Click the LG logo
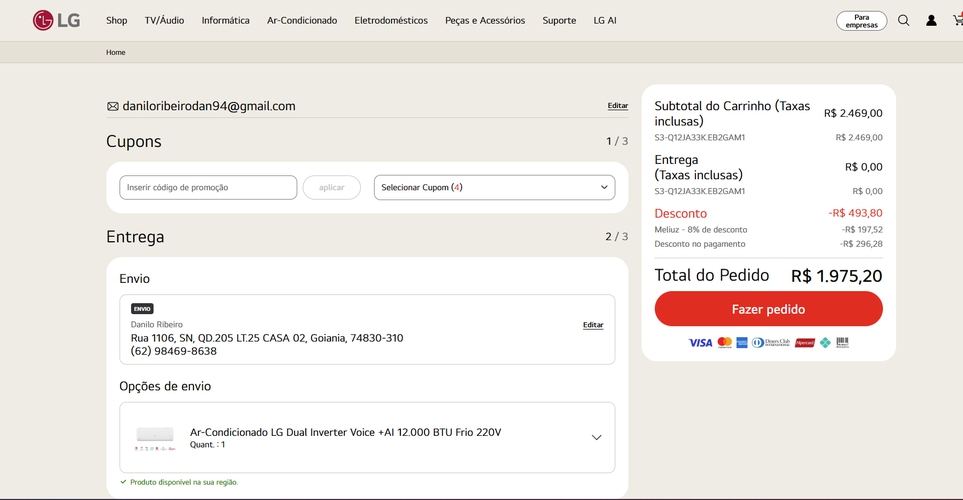Image resolution: width=963 pixels, height=500 pixels. click(x=56, y=20)
